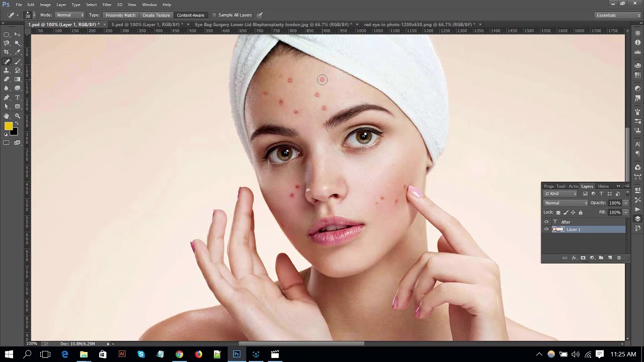
Task: Open the Fill slider dropdown
Action: pyautogui.click(x=625, y=213)
